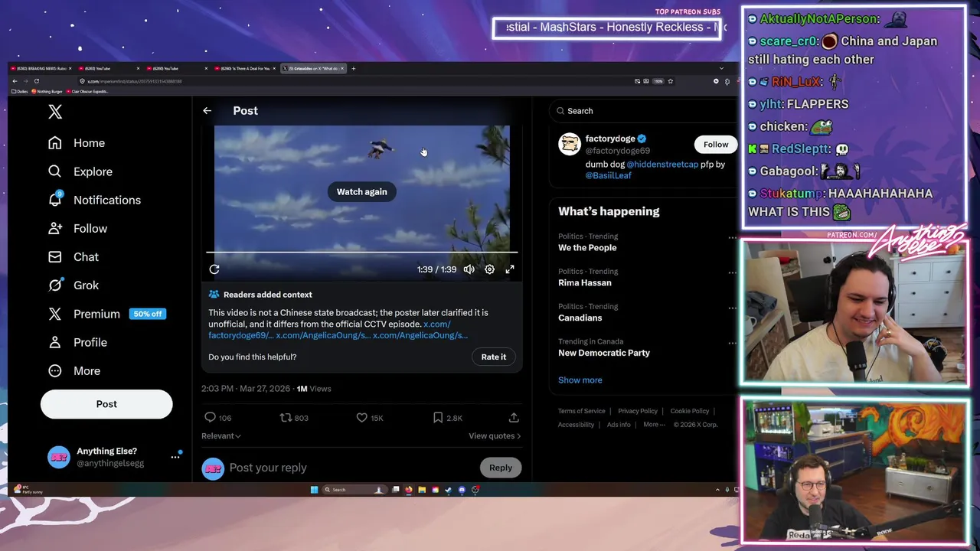
Task: Open the @BasiilLeaf mention link
Action: click(x=609, y=175)
